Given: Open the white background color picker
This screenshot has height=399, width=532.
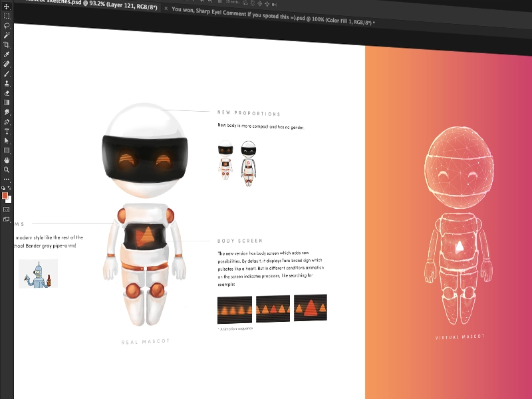Looking at the screenshot, I should click(x=9, y=200).
